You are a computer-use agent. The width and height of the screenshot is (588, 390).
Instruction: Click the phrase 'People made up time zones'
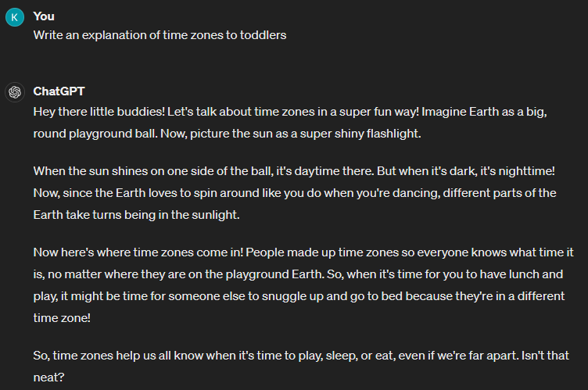click(322, 252)
